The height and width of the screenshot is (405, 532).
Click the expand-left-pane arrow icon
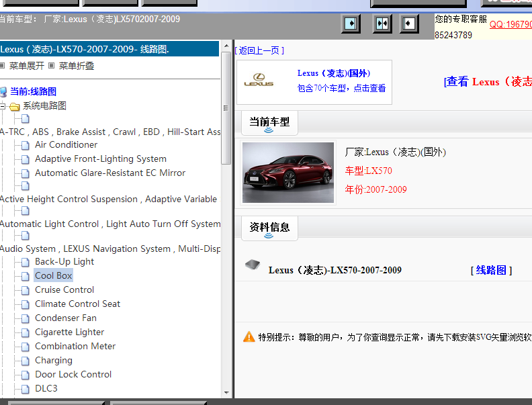(351, 24)
